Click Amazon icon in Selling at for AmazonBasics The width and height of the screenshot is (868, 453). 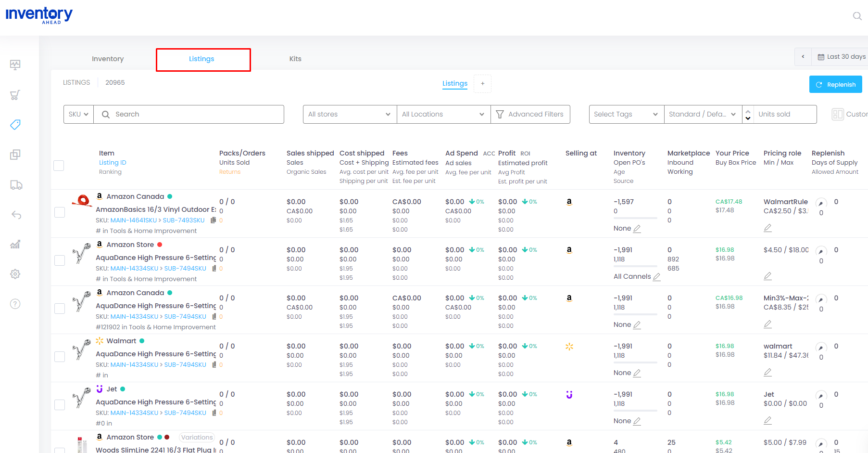click(x=569, y=202)
